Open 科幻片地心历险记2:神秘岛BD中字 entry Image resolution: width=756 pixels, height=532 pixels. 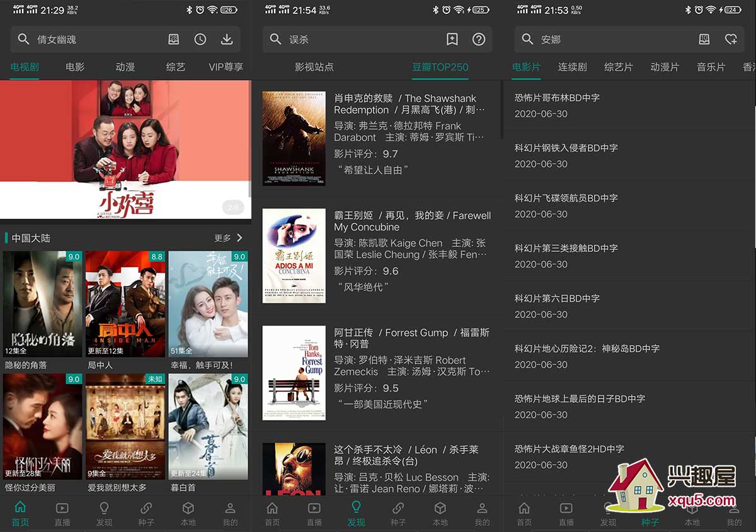point(629,356)
